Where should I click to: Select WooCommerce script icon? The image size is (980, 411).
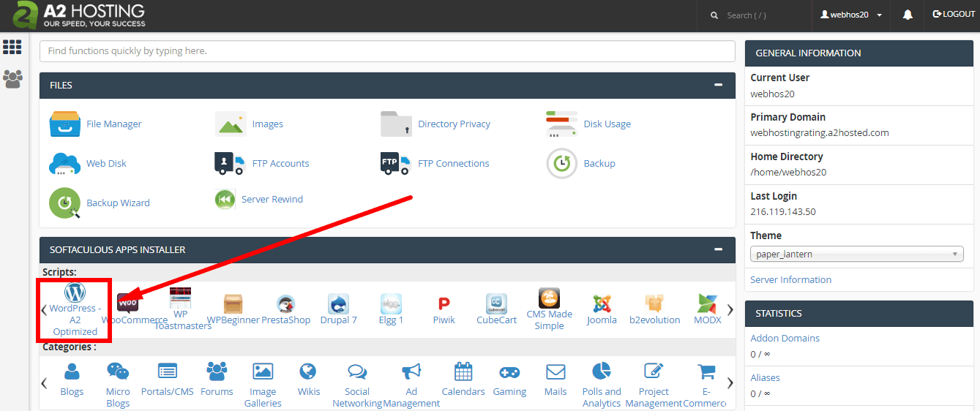coord(127,302)
